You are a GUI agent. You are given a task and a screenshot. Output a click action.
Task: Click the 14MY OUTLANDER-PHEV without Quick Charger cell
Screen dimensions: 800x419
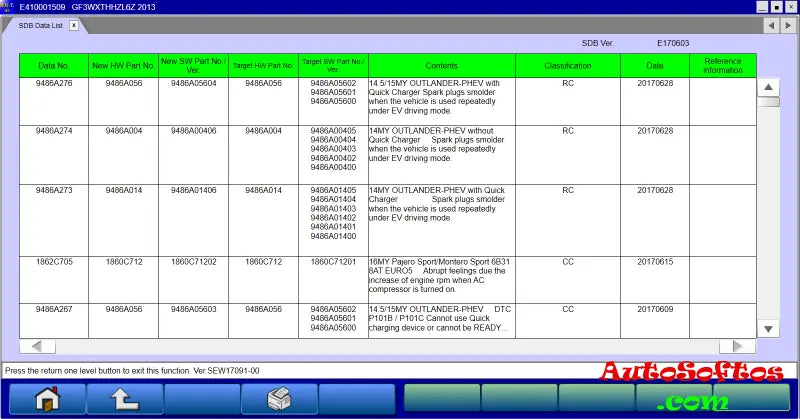[x=442, y=155]
